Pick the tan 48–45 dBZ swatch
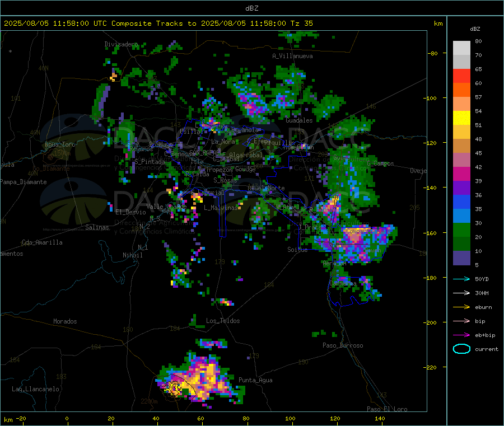Image resolution: width=504 pixels, height=426 pixels. pyautogui.click(x=461, y=146)
